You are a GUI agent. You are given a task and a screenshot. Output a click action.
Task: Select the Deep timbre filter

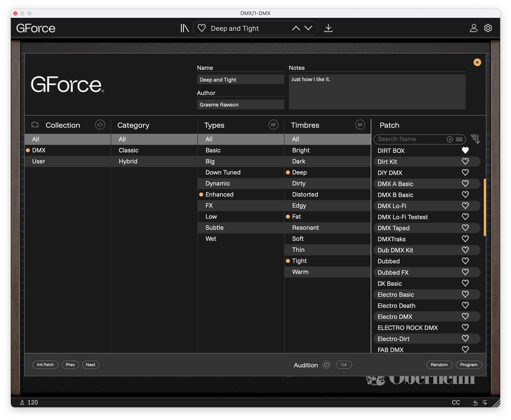327,173
